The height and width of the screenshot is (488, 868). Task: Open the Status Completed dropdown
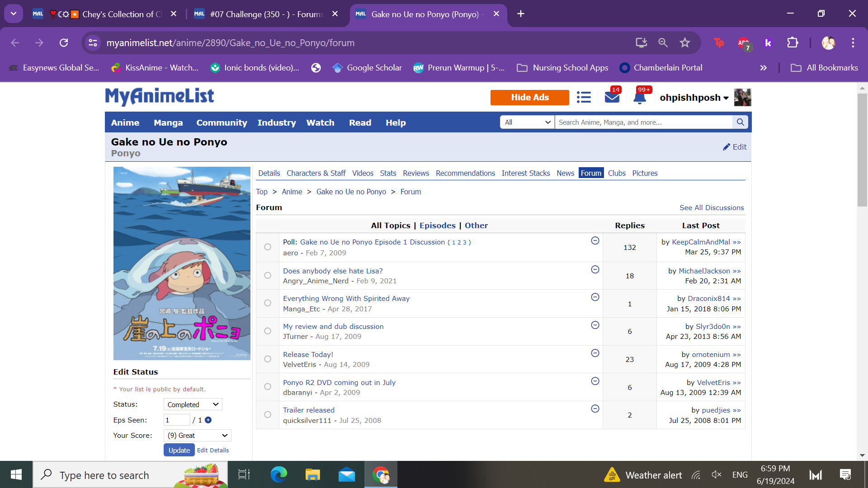pos(193,404)
